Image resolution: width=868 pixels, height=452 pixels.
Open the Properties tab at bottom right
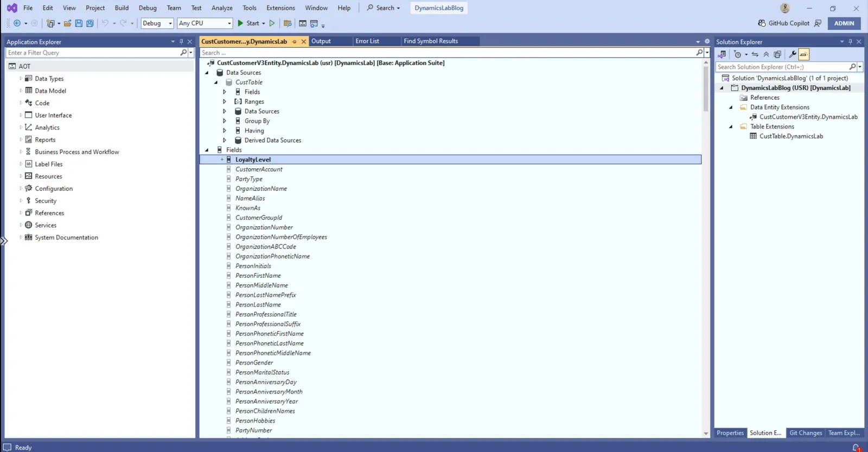pyautogui.click(x=730, y=433)
